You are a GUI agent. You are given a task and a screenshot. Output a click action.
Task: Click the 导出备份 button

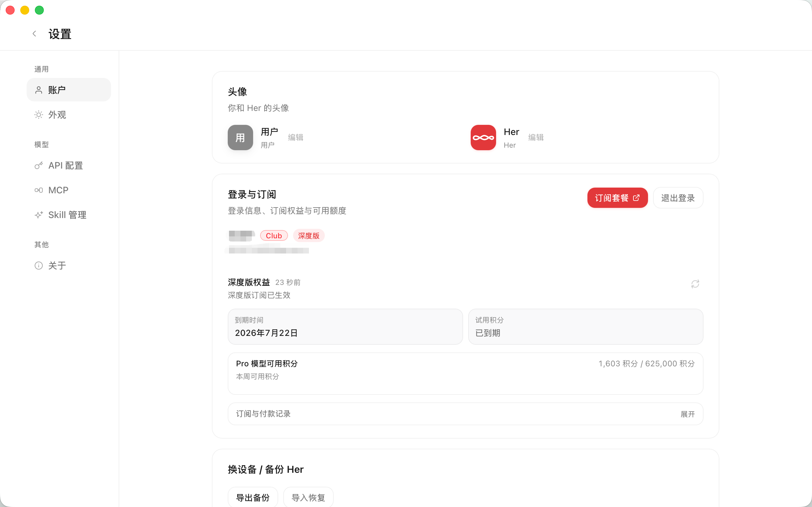pyautogui.click(x=253, y=497)
